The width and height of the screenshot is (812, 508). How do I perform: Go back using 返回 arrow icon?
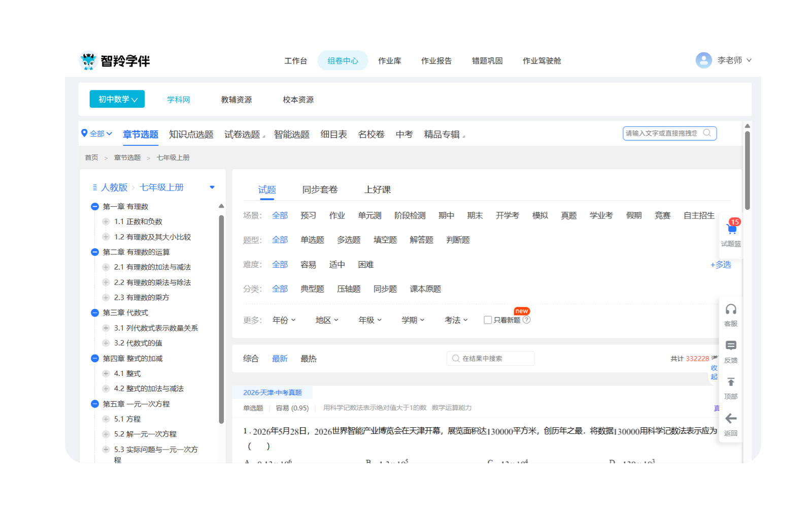(x=731, y=419)
